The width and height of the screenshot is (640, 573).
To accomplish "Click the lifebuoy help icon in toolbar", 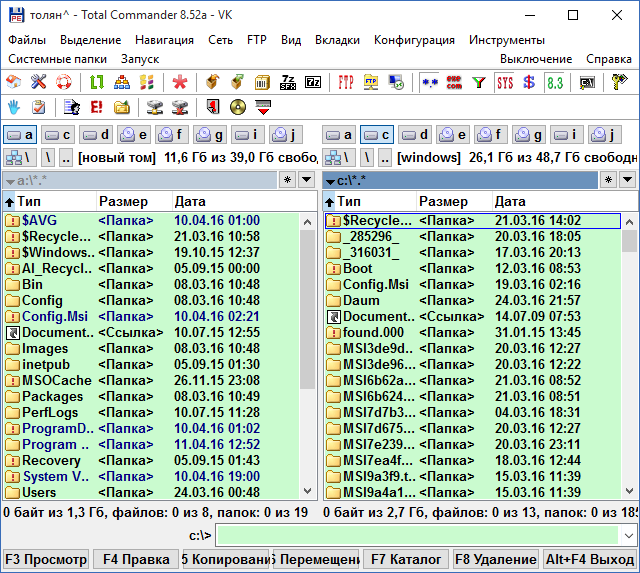I will (x=63, y=82).
